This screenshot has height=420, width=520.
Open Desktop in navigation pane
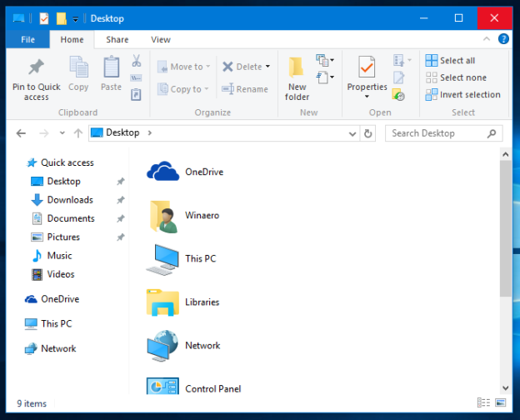coord(56,181)
